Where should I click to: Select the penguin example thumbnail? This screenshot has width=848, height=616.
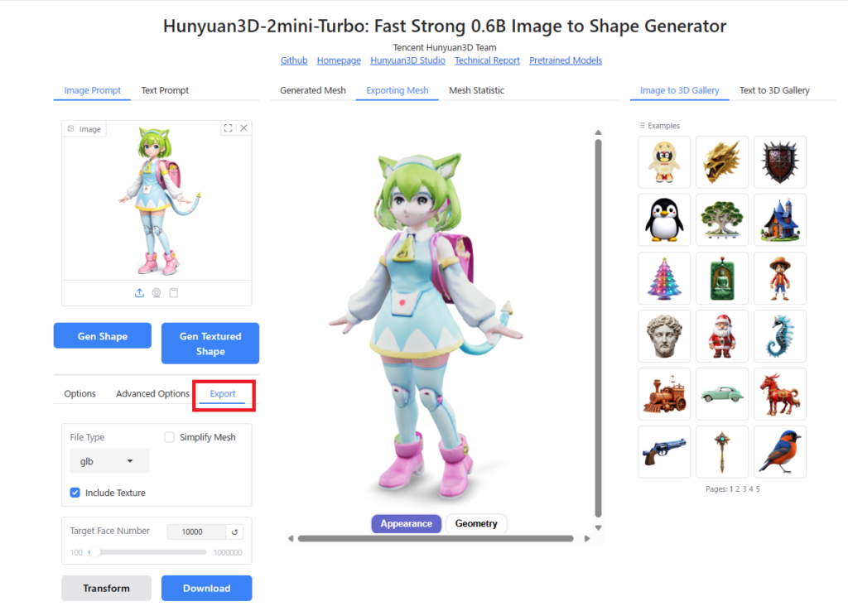coord(665,220)
